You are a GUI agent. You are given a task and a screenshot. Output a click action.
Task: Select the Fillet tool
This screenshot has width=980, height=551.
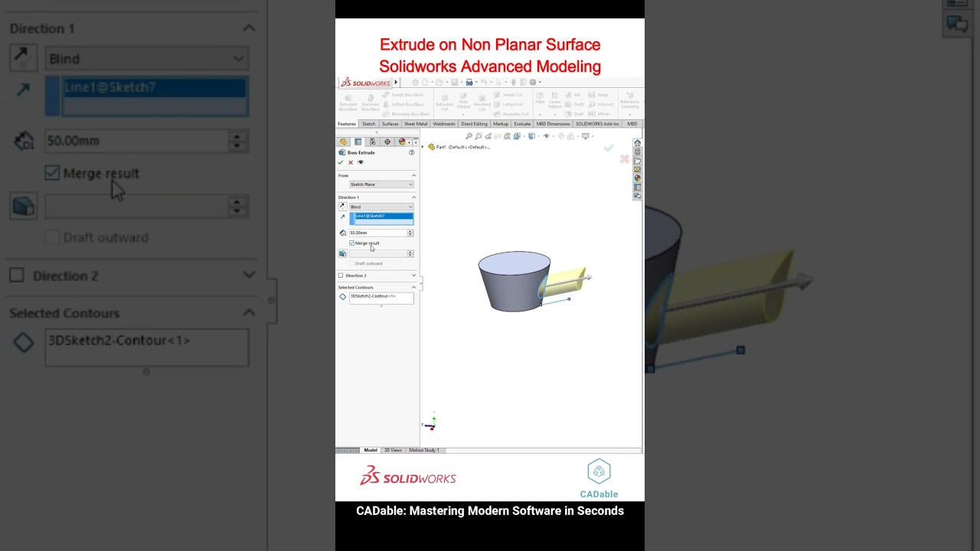pyautogui.click(x=540, y=99)
